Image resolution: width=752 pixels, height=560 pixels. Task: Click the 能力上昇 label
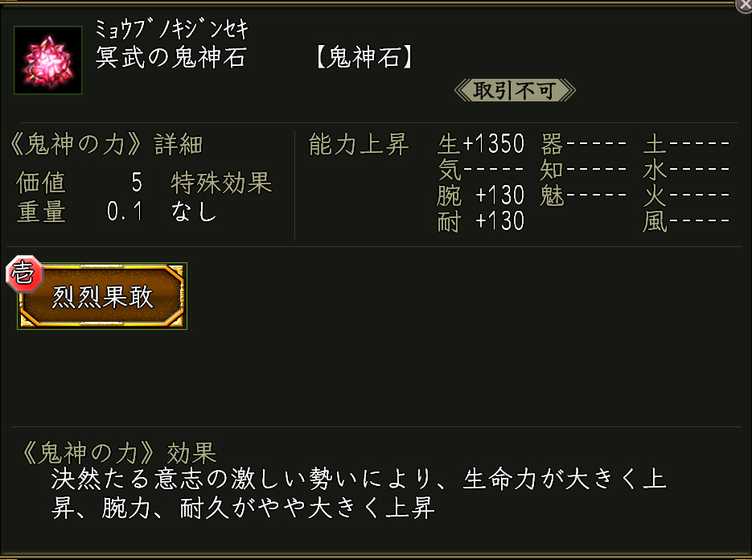[x=359, y=145]
